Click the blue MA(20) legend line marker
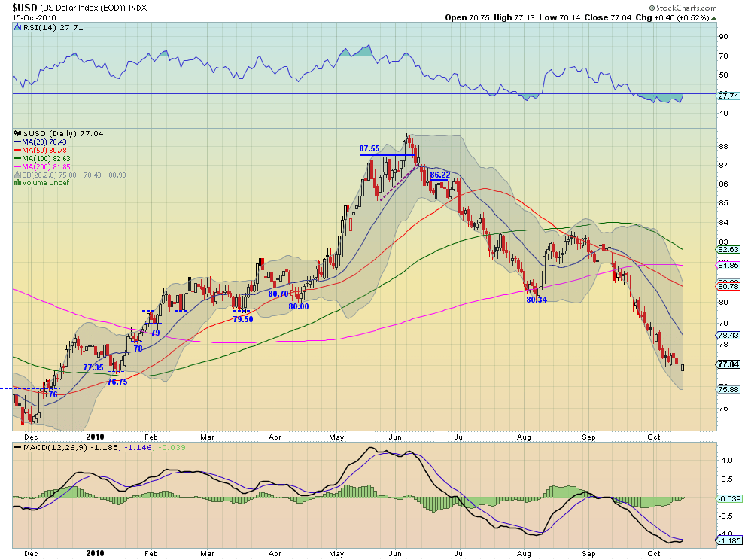 pyautogui.click(x=17, y=142)
